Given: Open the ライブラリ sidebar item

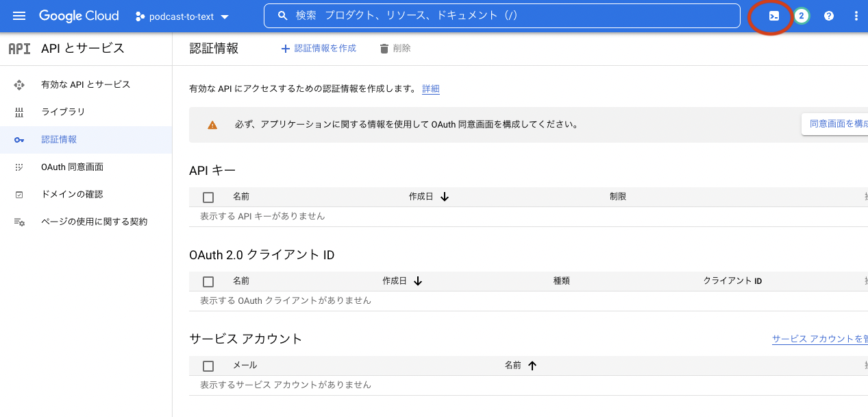Looking at the screenshot, I should point(58,112).
